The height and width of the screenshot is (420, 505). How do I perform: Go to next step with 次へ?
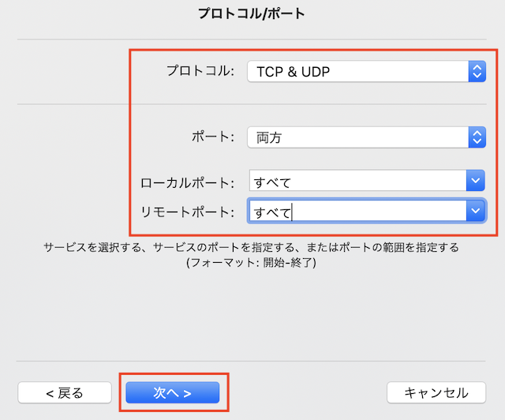[x=173, y=392]
